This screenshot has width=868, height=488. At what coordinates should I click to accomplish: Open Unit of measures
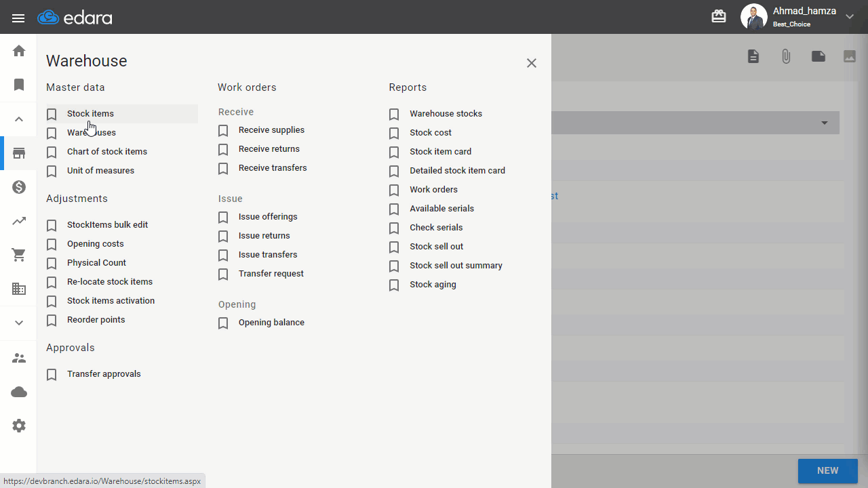coord(100,171)
